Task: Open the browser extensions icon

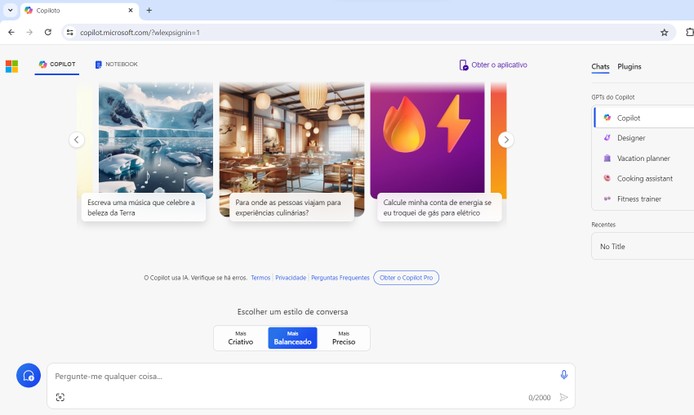Action: tap(689, 32)
